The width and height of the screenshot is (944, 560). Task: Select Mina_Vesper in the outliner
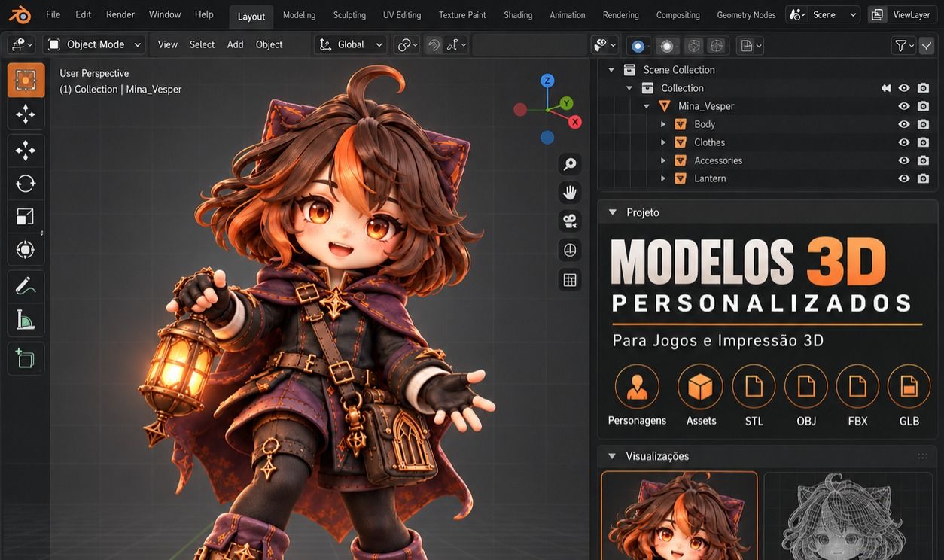[x=705, y=106]
